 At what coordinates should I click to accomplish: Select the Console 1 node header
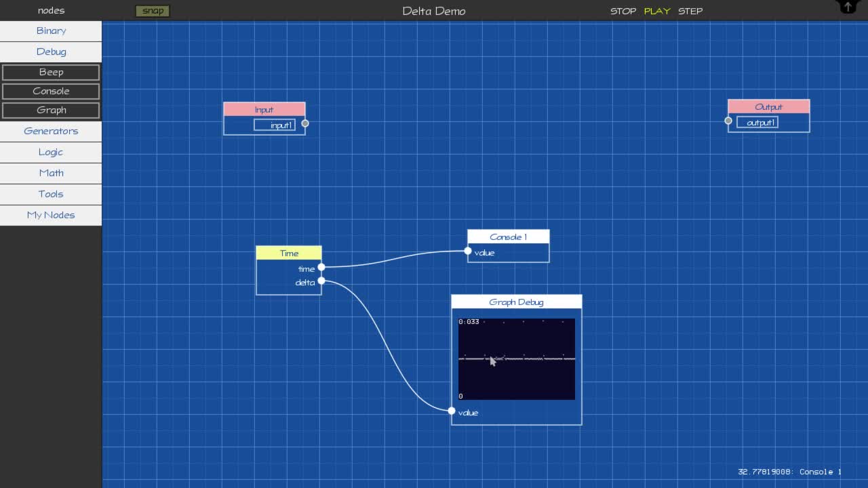508,237
